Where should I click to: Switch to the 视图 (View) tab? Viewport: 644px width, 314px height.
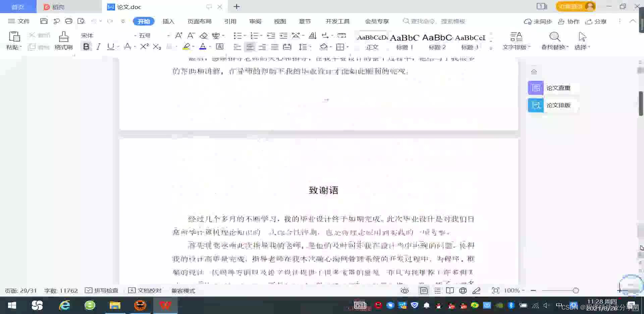(x=280, y=21)
